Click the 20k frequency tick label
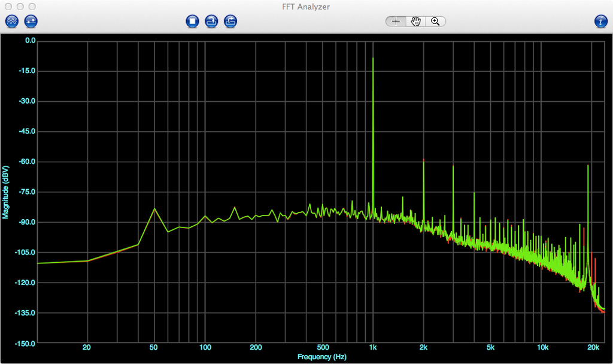613x364 pixels. click(x=593, y=348)
